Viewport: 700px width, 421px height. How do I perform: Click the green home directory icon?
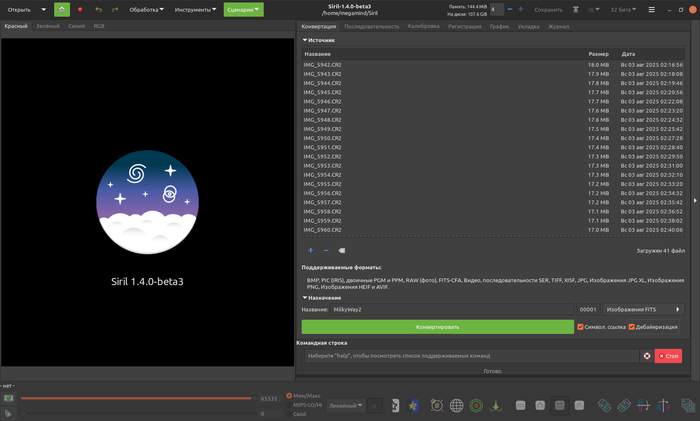[x=62, y=10]
